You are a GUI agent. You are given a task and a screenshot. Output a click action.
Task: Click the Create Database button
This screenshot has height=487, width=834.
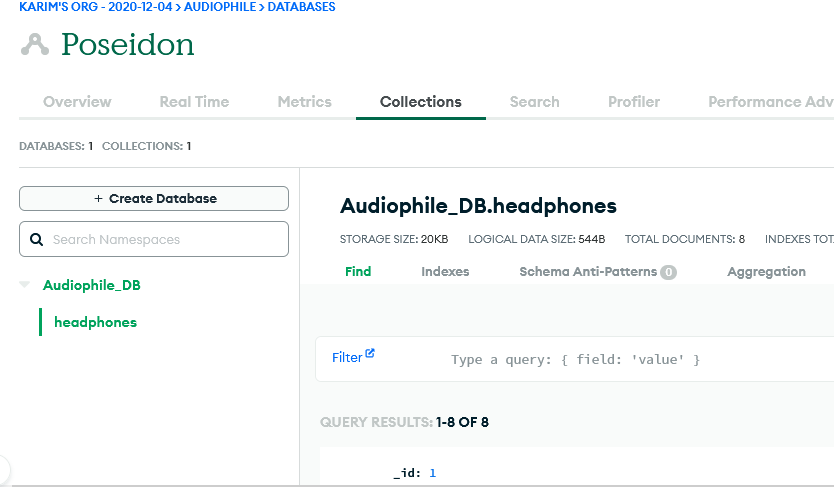click(154, 199)
